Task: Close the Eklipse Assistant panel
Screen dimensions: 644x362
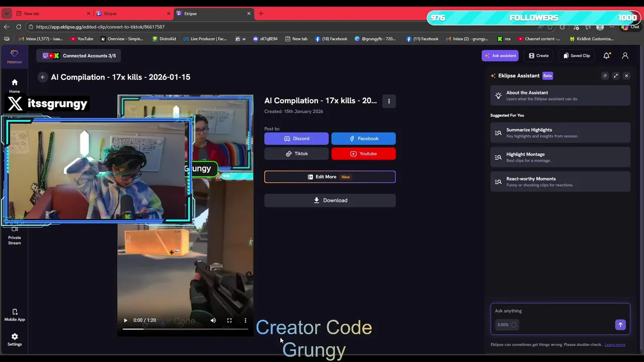Action: click(626, 76)
